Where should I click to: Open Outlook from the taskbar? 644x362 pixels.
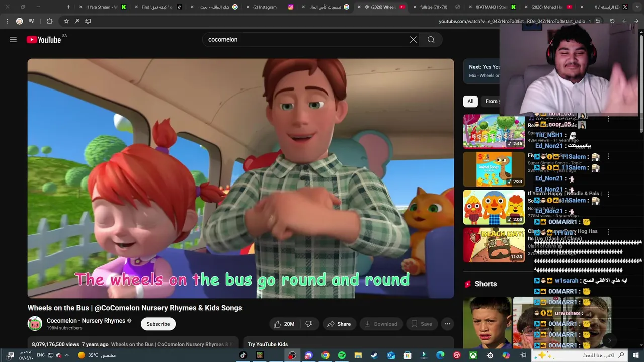point(391,355)
